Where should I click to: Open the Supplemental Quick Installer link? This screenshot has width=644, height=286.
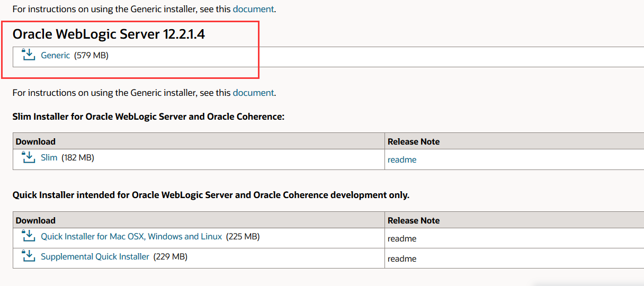pyautogui.click(x=95, y=257)
